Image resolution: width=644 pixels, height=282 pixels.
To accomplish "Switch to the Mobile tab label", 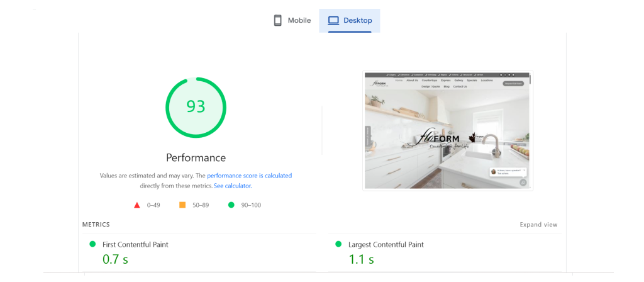I will 299,21.
